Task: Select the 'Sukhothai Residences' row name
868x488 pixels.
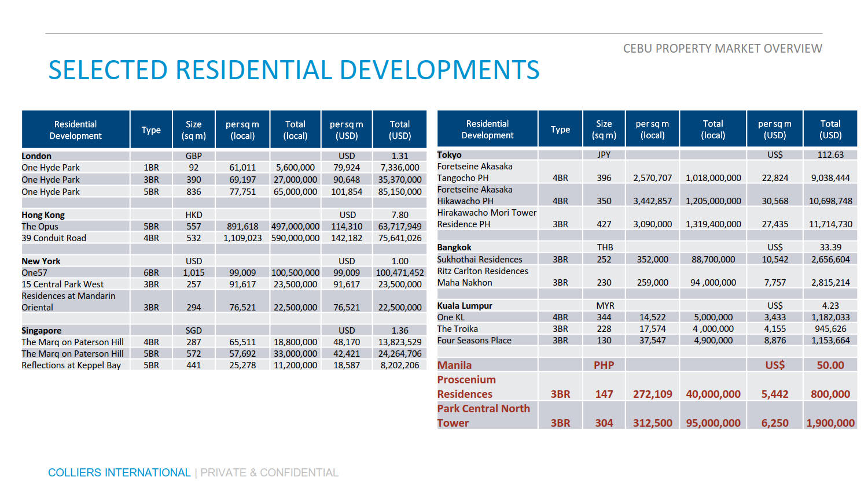Action: point(479,260)
